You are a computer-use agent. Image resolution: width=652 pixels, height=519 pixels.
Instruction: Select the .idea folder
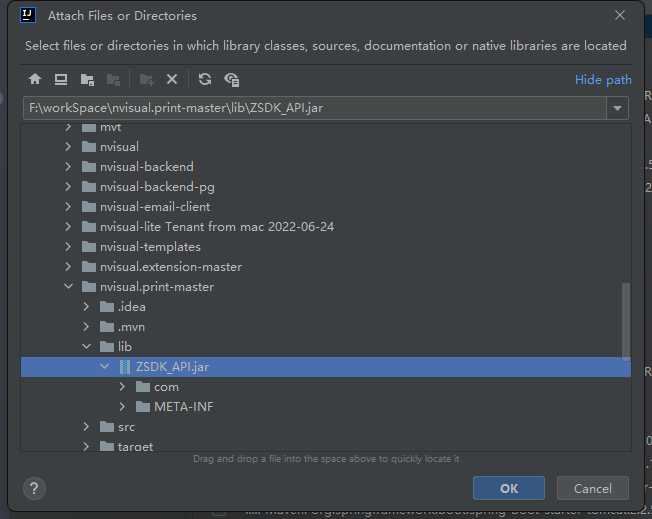[326, 307]
